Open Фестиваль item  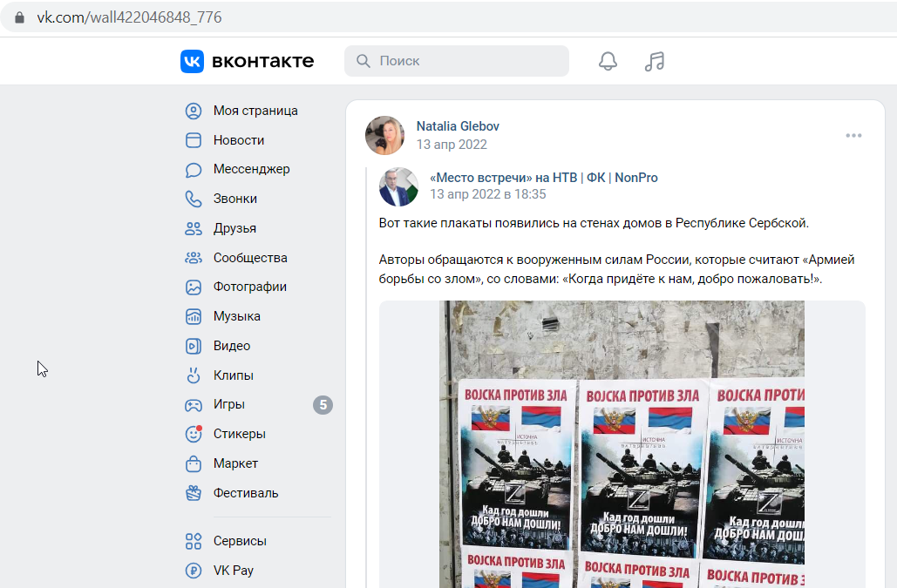click(246, 493)
